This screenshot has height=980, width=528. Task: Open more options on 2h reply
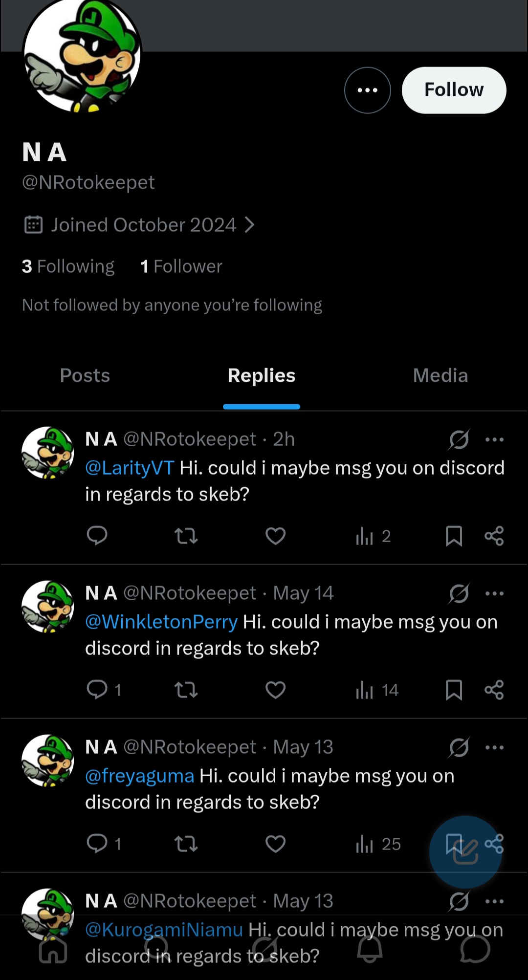click(x=494, y=439)
